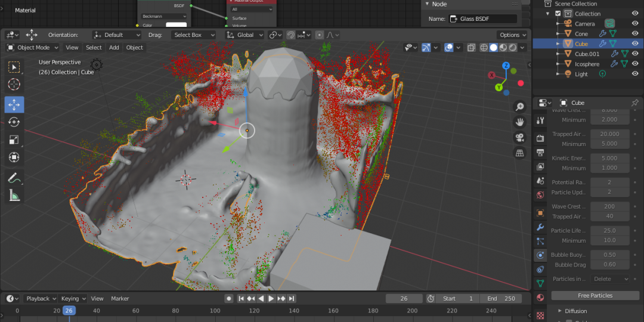This screenshot has height=322, width=644.
Task: Open the Orientation Default dropdown
Action: (116, 35)
